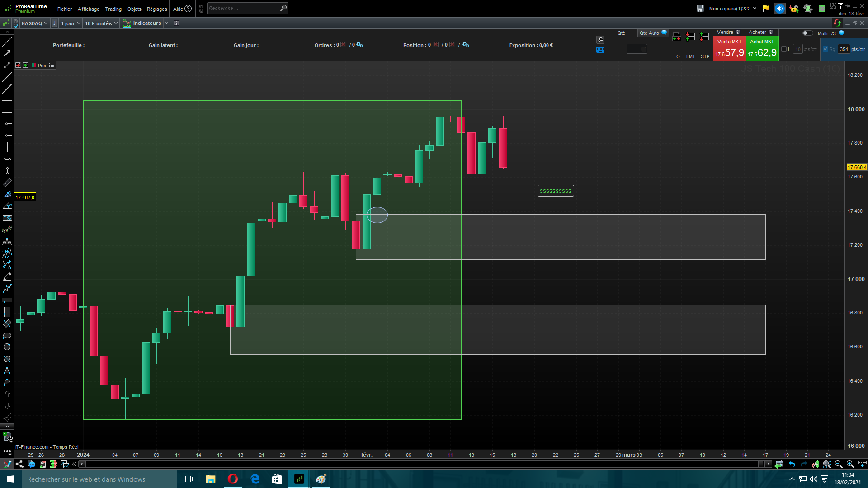Click the Achat MKT buy button
868x488 pixels.
pyautogui.click(x=762, y=48)
